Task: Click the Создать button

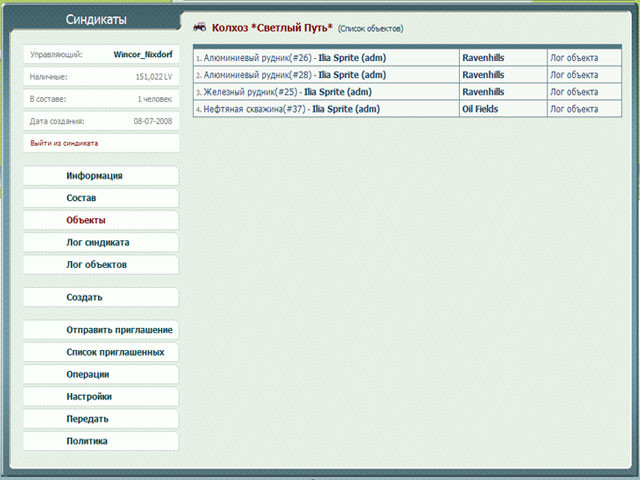Action: (x=101, y=297)
